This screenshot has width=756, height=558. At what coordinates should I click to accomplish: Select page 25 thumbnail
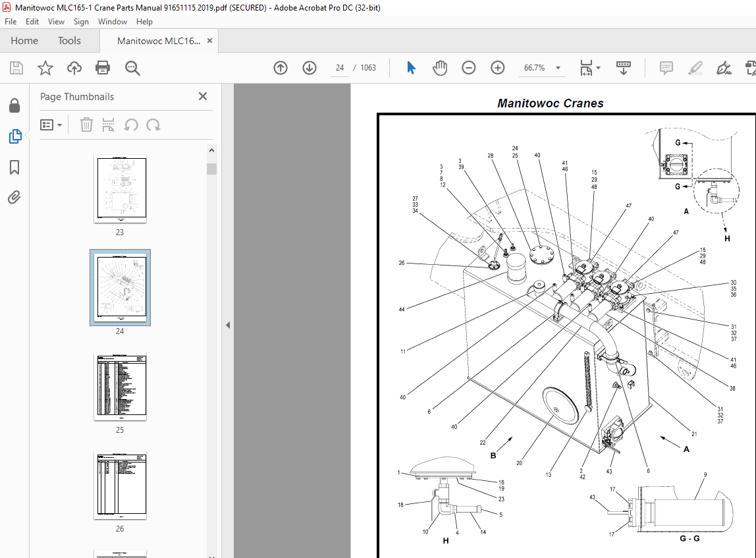click(120, 387)
